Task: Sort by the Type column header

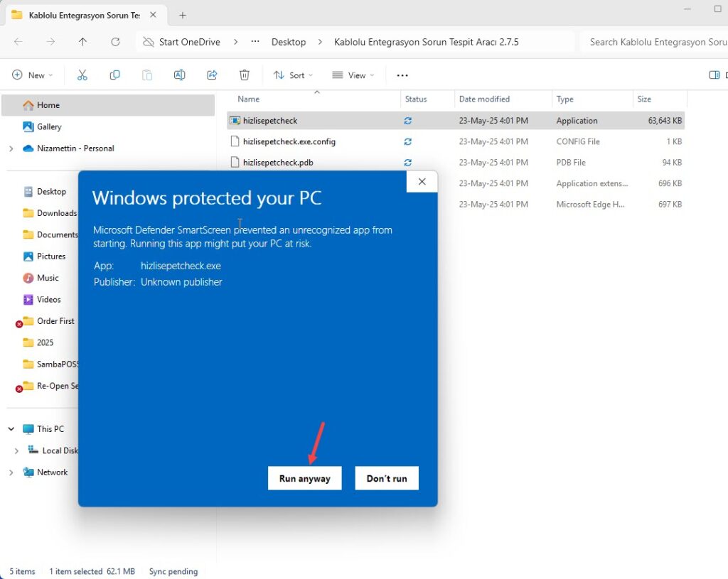Action: click(x=565, y=99)
